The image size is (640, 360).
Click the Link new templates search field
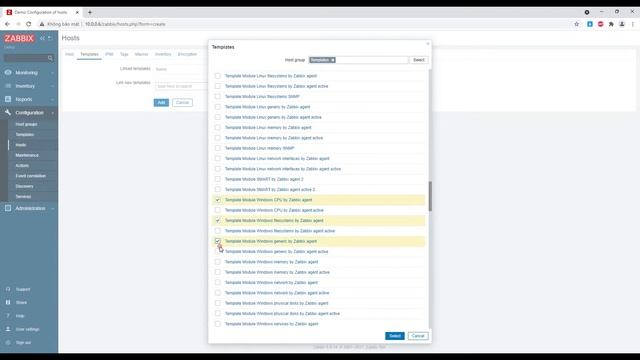point(182,86)
